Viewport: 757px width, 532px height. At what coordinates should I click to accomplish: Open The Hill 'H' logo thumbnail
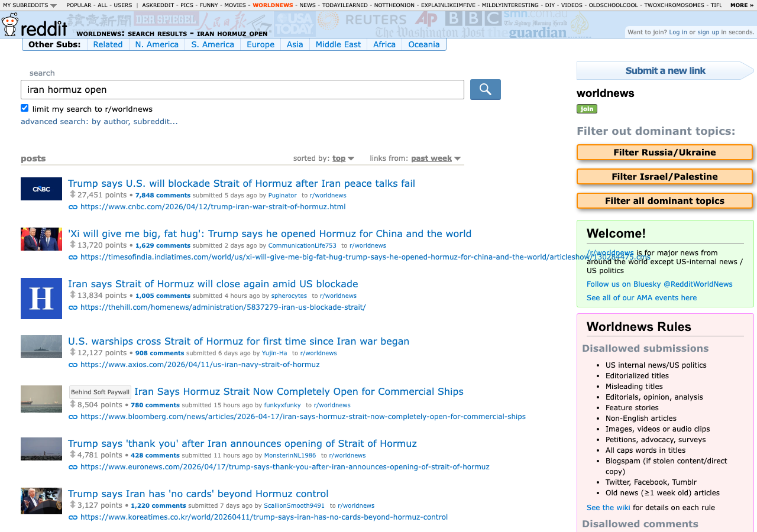[41, 299]
